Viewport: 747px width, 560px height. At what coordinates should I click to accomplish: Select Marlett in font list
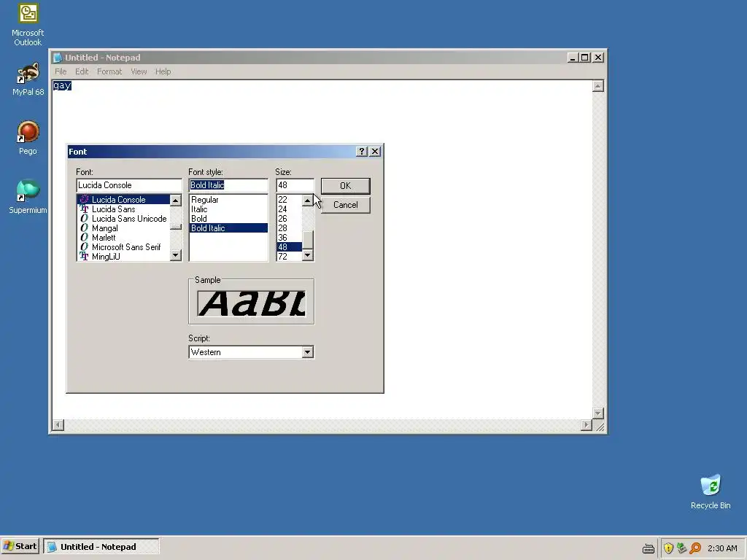pyautogui.click(x=123, y=238)
